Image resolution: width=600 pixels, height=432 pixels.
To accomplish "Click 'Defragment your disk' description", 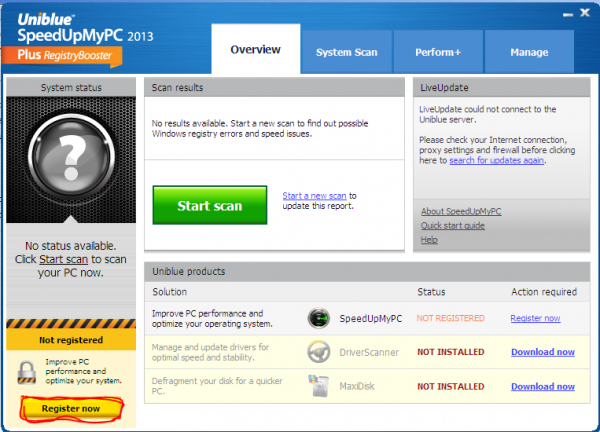I will tap(217, 386).
